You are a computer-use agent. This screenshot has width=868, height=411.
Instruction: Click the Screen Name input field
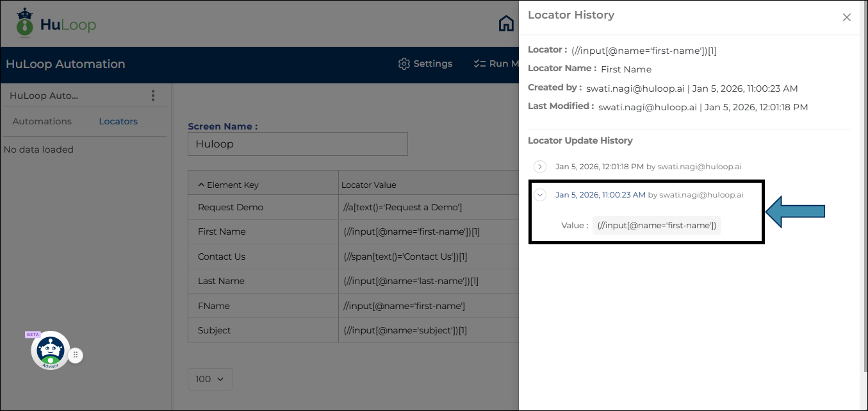click(x=298, y=144)
